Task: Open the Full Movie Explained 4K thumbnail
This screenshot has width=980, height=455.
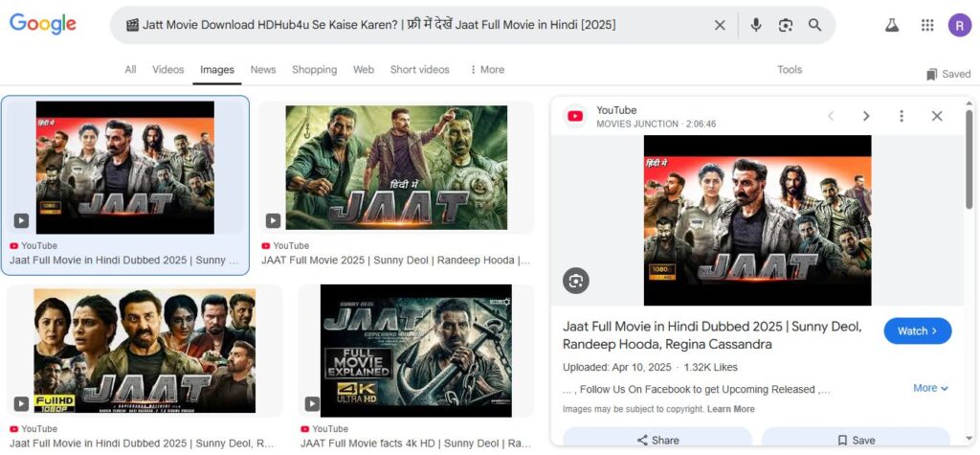Action: pos(416,352)
